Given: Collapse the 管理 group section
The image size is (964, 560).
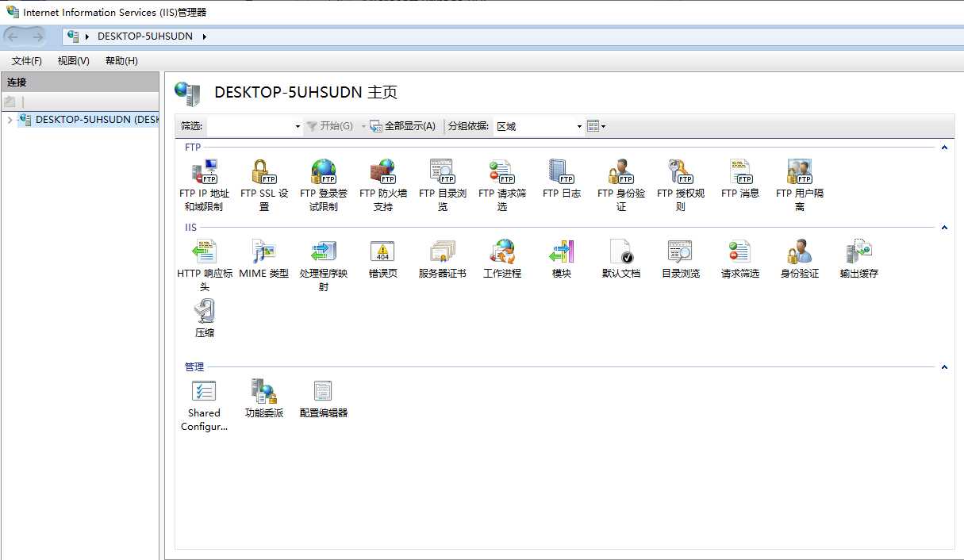Looking at the screenshot, I should [x=944, y=367].
